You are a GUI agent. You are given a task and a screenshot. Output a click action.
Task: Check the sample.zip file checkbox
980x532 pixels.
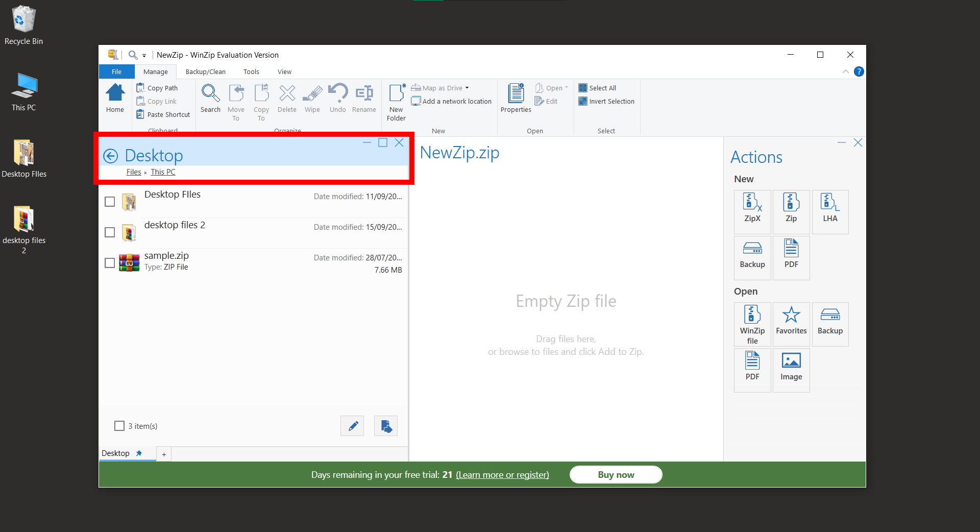tap(109, 262)
